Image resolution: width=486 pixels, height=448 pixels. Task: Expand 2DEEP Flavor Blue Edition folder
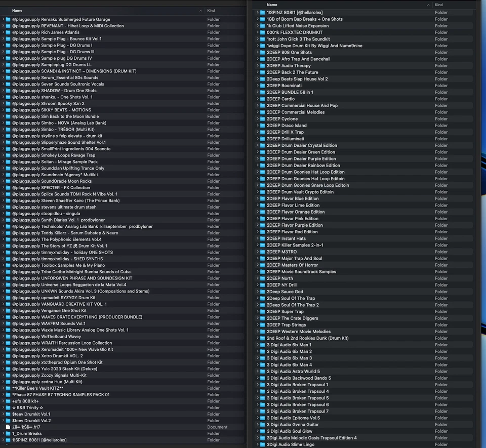pos(257,198)
